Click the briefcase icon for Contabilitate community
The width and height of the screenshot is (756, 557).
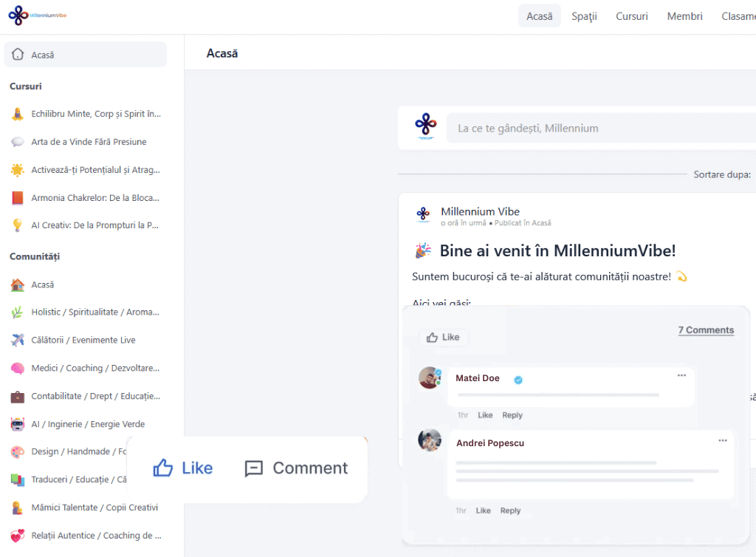point(18,397)
